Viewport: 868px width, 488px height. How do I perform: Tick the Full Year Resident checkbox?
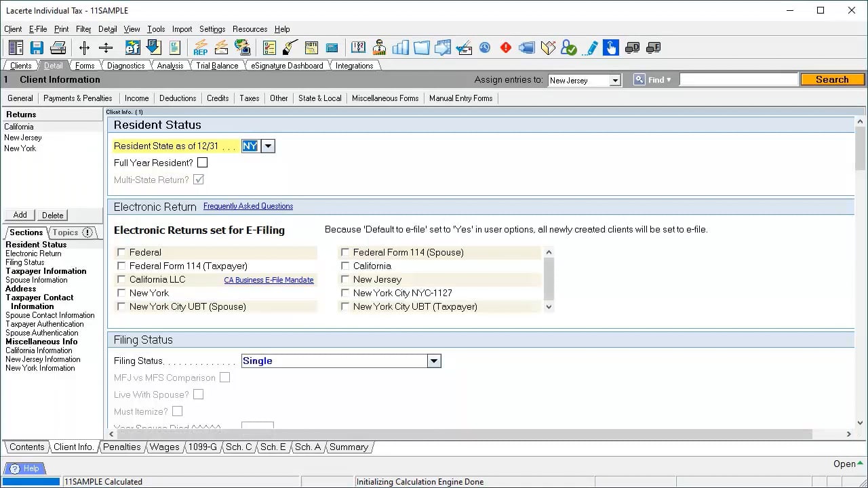[x=202, y=163]
